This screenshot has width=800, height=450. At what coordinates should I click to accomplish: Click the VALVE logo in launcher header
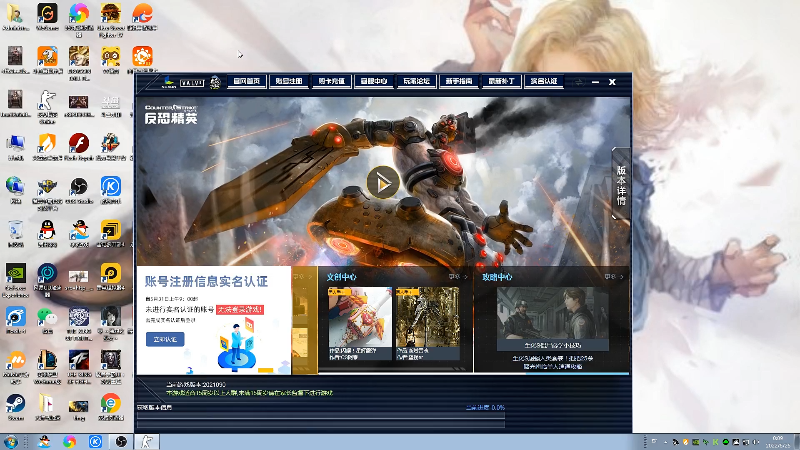[x=192, y=83]
